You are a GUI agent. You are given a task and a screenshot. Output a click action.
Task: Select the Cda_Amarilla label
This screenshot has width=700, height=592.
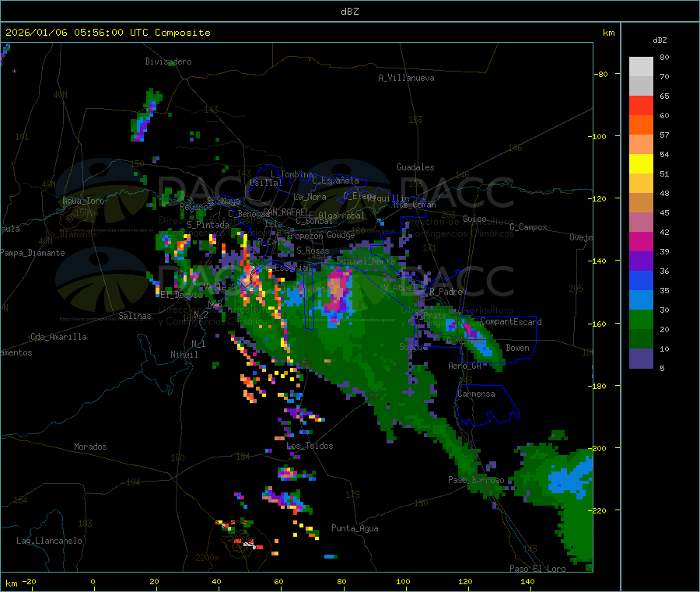pos(58,337)
